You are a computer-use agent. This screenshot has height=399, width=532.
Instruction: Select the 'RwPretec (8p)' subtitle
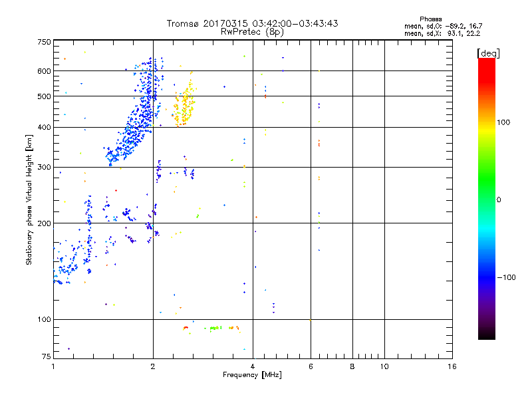[x=252, y=32]
